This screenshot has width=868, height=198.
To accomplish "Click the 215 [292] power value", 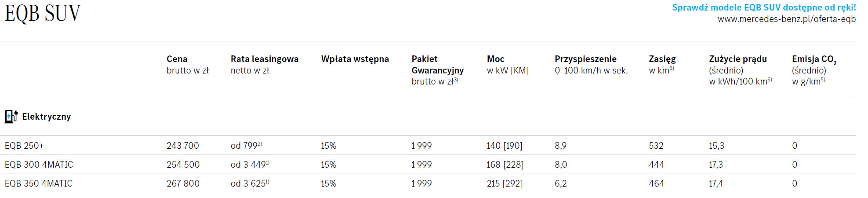I will 505,183.
